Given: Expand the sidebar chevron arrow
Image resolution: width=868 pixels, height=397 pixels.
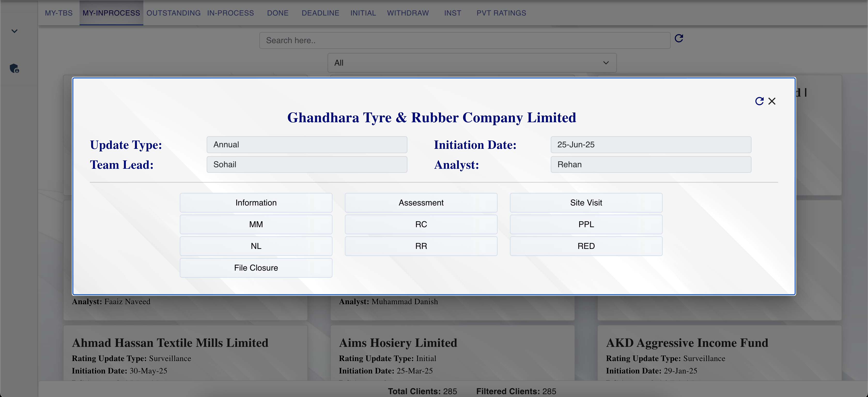Looking at the screenshot, I should tap(14, 31).
